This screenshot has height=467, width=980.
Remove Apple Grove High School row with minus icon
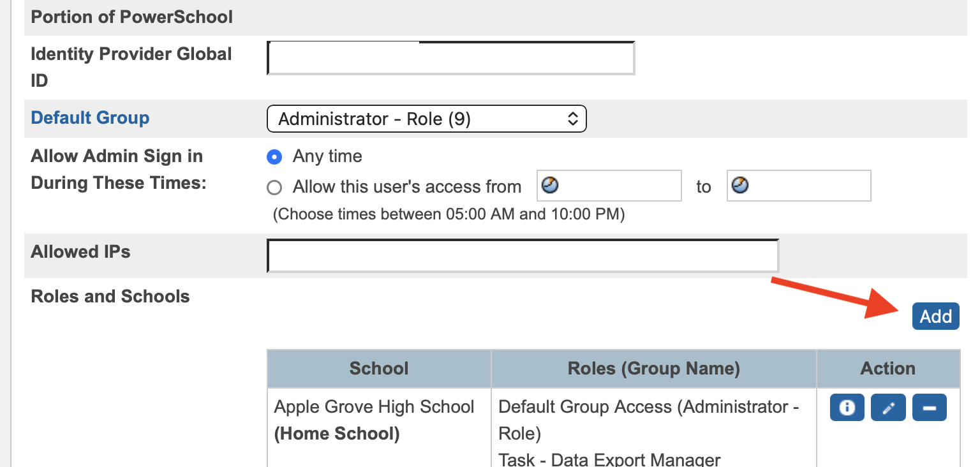pyautogui.click(x=930, y=408)
